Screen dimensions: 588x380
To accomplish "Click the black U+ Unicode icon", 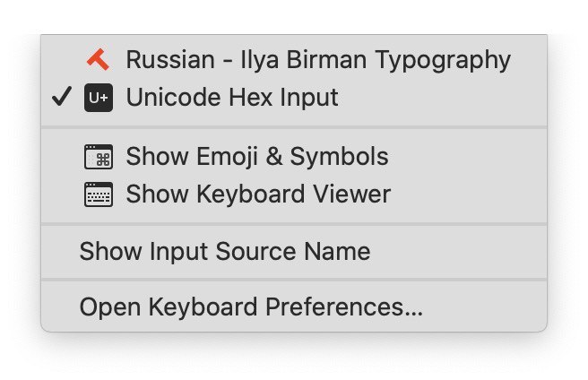I will 99,98.
